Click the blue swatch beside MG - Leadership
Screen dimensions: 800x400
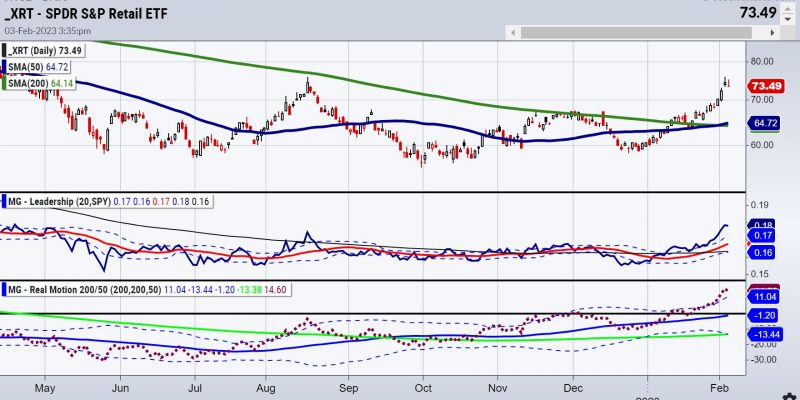pos(5,202)
